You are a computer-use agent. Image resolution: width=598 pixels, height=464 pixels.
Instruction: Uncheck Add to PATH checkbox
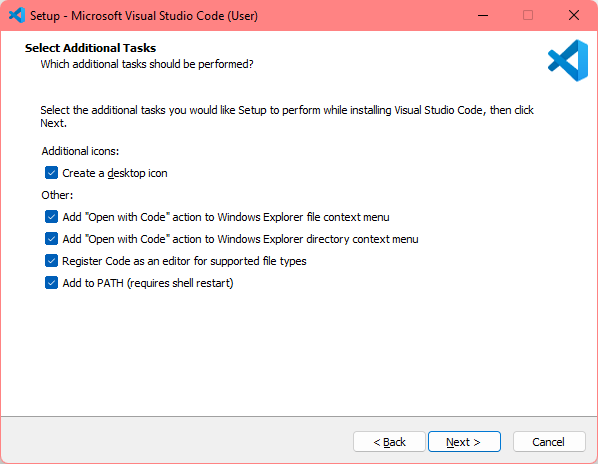coord(51,283)
